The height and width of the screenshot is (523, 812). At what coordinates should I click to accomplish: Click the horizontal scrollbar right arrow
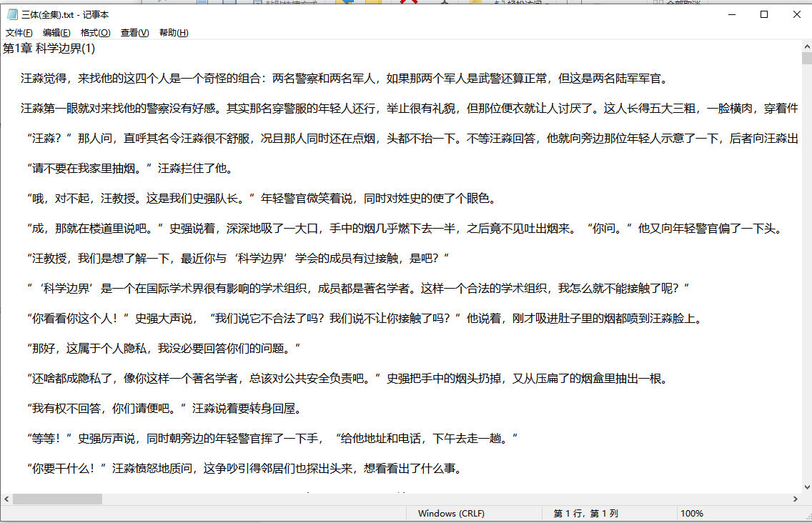[x=796, y=499]
